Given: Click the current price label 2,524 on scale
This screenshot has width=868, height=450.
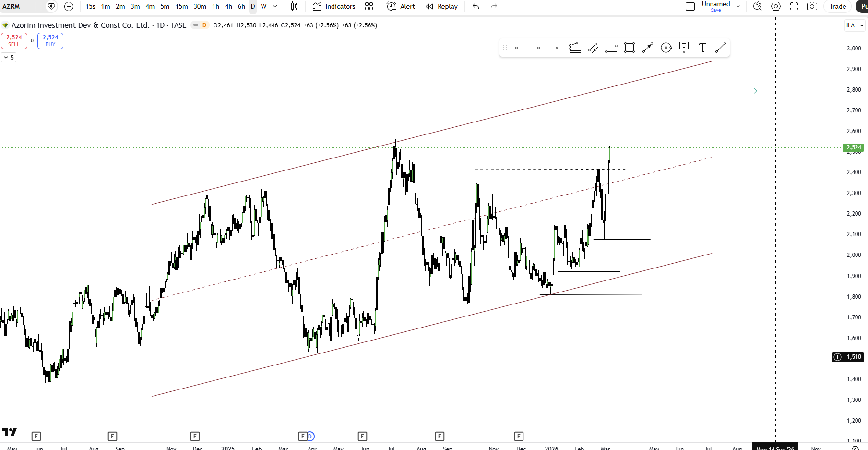Looking at the screenshot, I should point(854,147).
